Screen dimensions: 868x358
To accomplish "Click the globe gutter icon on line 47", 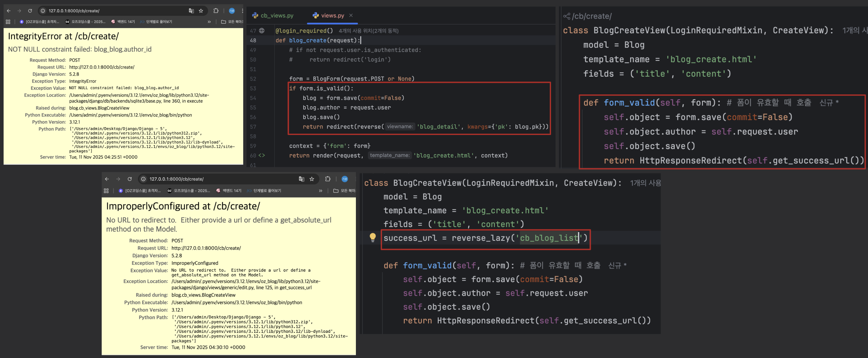I will pos(262,31).
